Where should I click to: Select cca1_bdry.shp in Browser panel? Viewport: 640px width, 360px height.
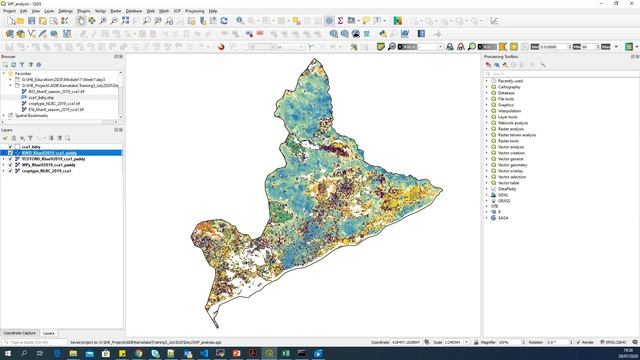pos(41,98)
